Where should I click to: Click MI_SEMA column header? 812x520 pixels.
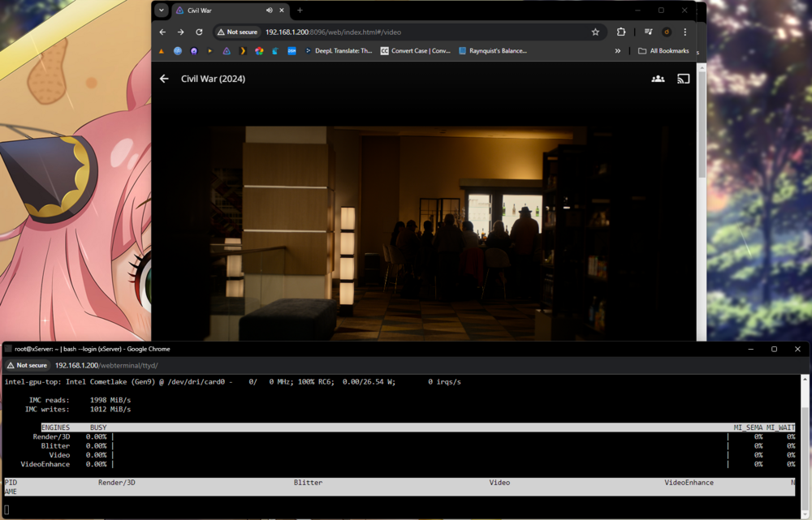[x=748, y=428]
